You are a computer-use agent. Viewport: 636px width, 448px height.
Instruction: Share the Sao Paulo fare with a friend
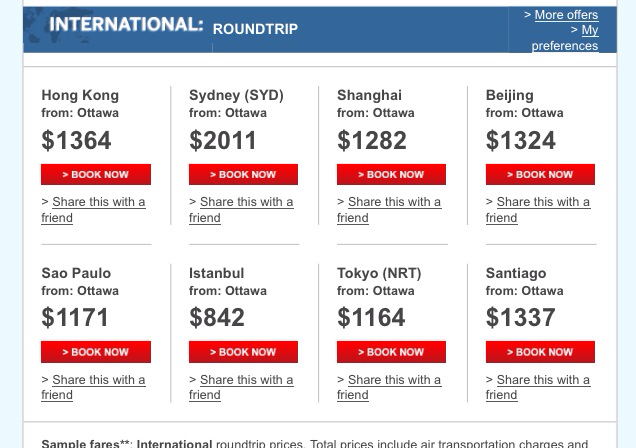(98, 380)
